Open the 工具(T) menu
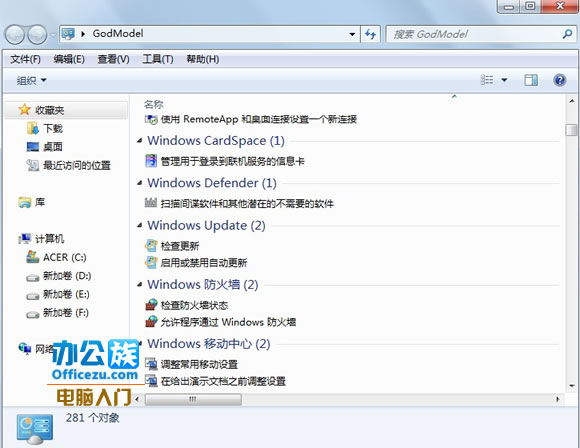The height and width of the screenshot is (448, 580). [158, 59]
